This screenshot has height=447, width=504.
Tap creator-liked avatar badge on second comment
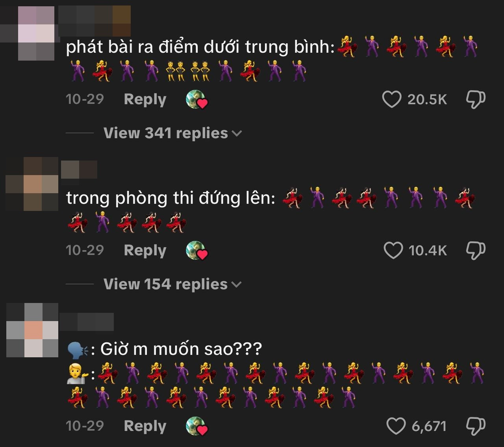pos(196,250)
